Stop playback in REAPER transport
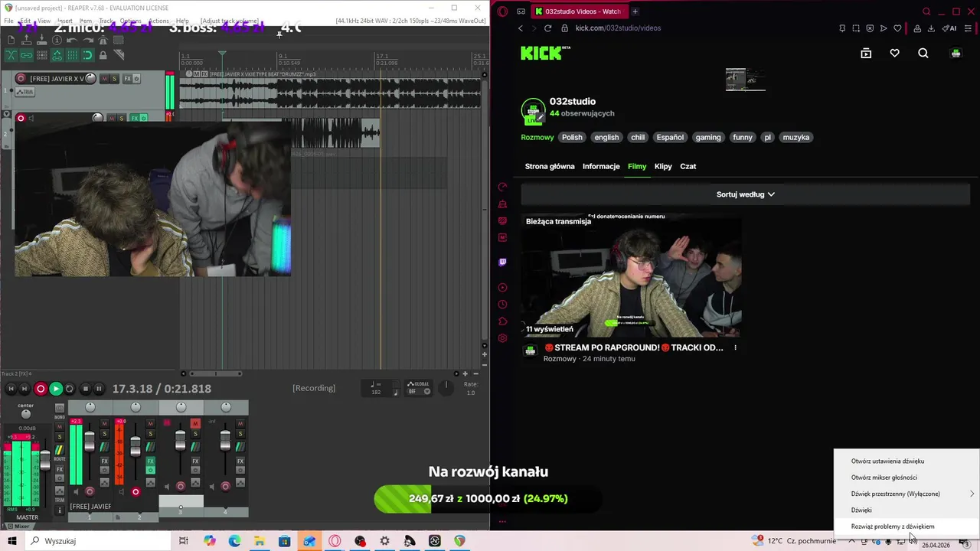This screenshot has width=980, height=551. pos(85,389)
